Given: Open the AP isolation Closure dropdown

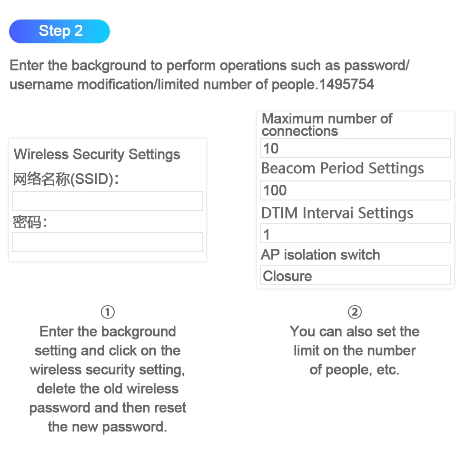Looking at the screenshot, I should pos(356,275).
